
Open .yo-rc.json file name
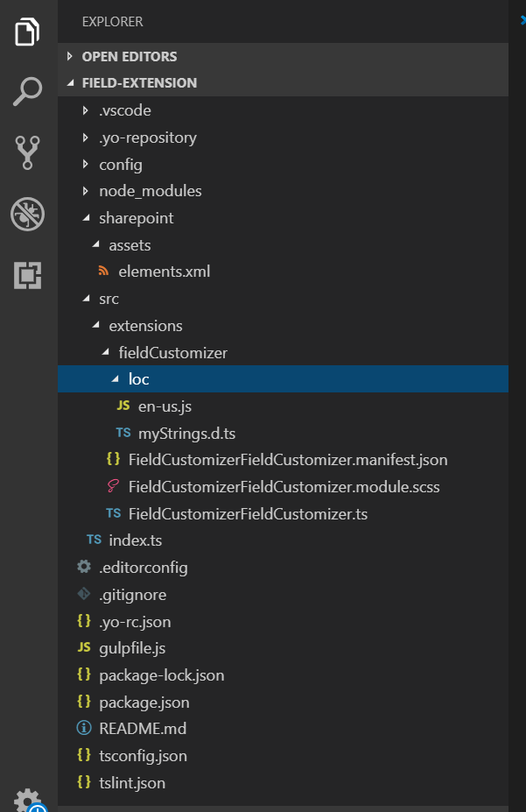point(135,621)
